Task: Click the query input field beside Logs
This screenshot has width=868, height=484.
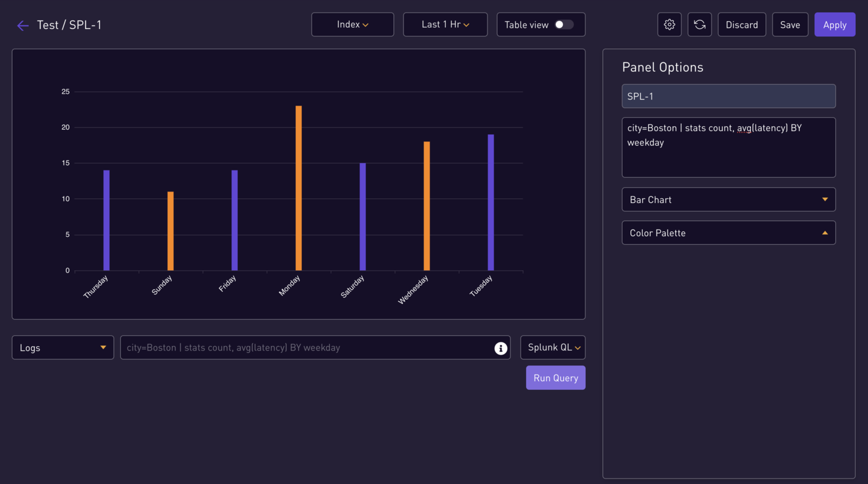Action: pos(315,347)
